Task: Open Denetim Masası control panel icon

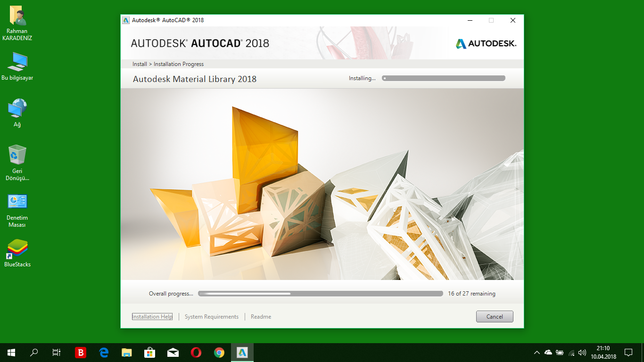Action: pos(17,211)
